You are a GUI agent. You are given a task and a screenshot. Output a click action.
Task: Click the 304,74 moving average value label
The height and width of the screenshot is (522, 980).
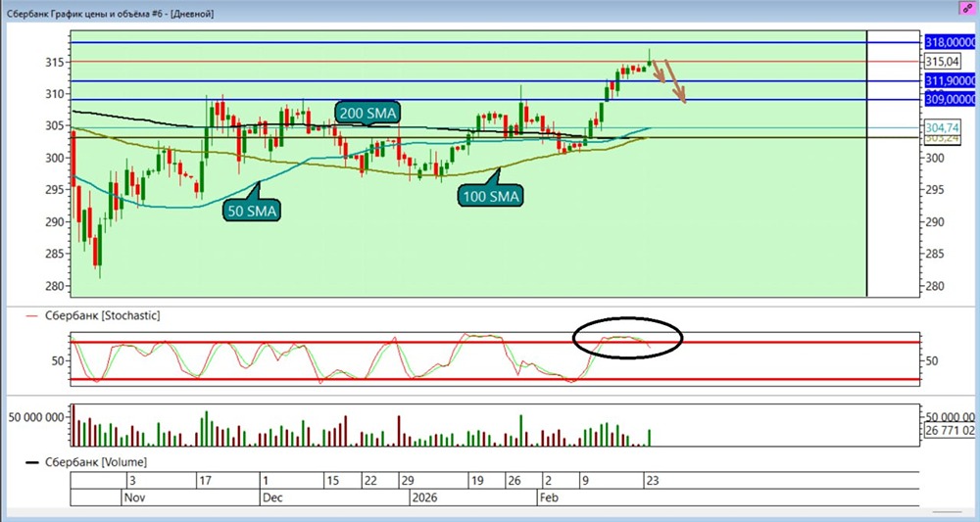pyautogui.click(x=941, y=127)
